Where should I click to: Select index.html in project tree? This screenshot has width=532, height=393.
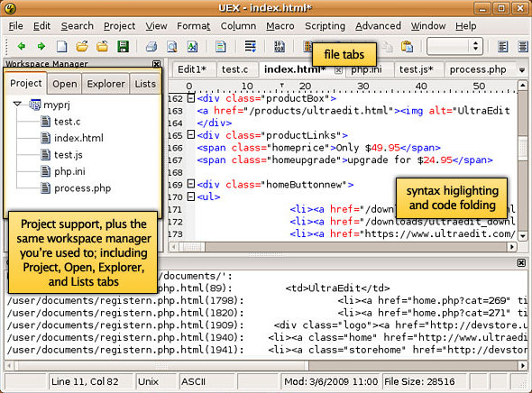(78, 138)
